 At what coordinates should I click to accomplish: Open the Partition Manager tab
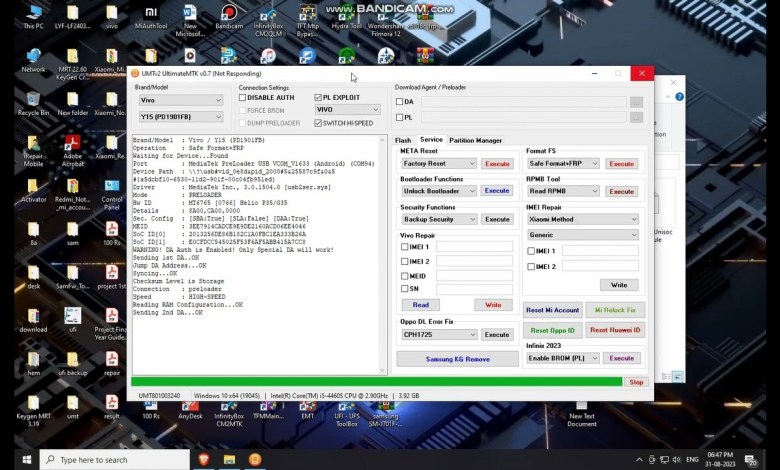point(475,140)
